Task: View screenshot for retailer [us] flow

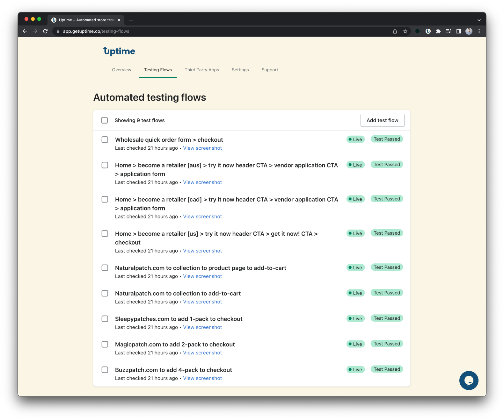Action: click(202, 251)
